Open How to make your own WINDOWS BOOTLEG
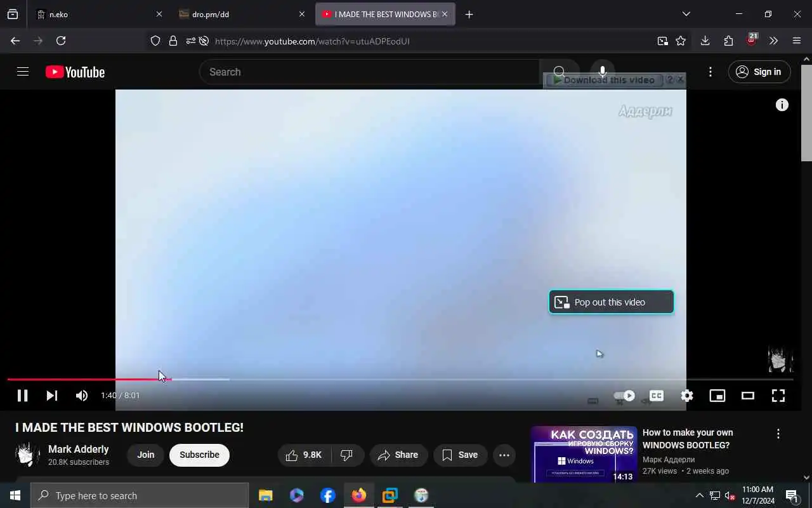Viewport: 812px width, 508px height. 688,439
